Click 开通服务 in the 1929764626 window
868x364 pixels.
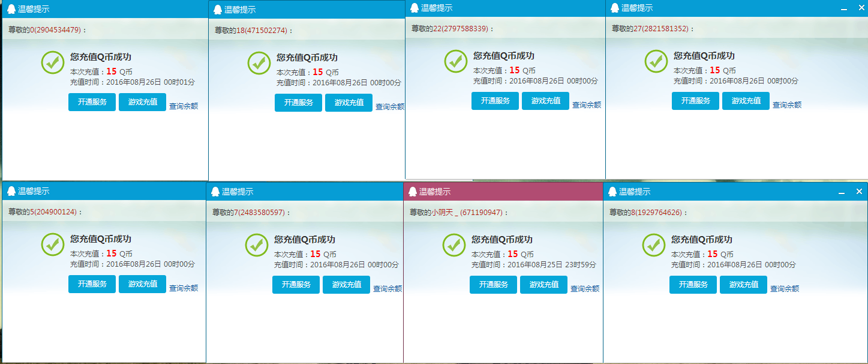coord(693,285)
